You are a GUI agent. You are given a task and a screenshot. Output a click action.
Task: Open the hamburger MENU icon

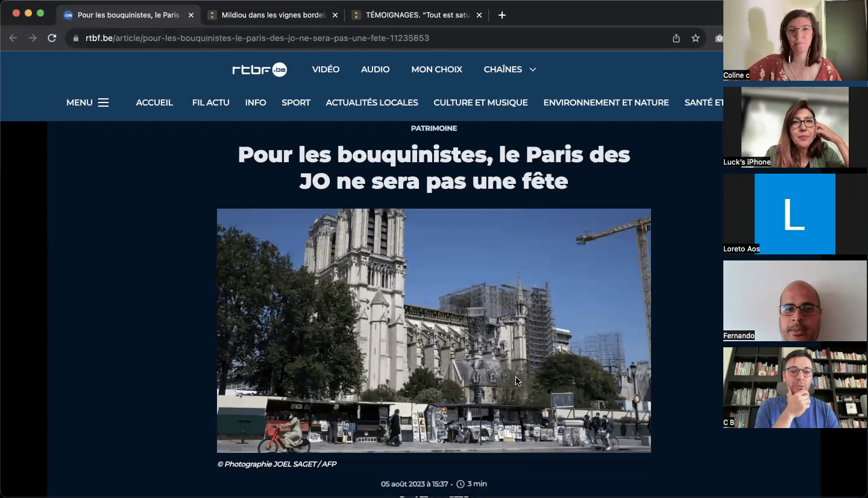click(x=103, y=102)
